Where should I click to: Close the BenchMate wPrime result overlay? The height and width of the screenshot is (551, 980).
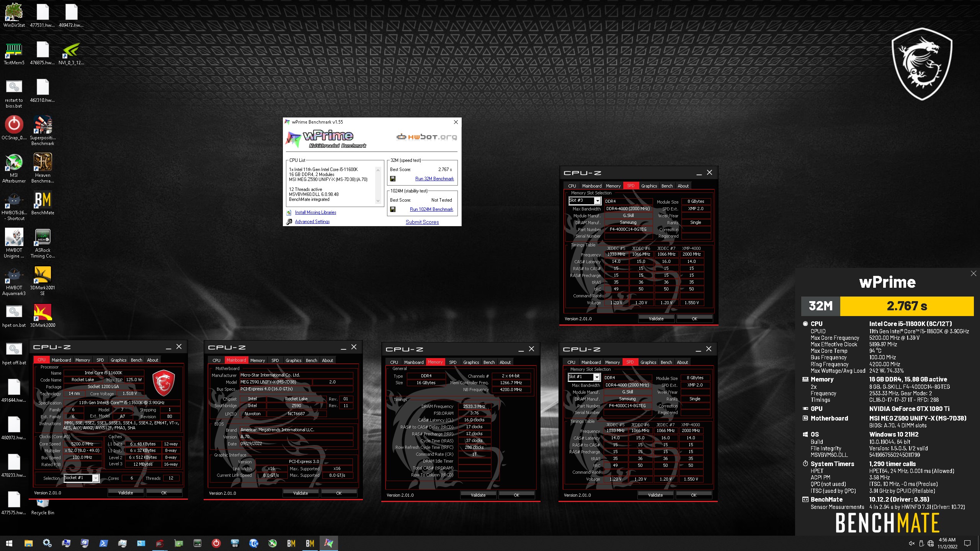pyautogui.click(x=973, y=274)
